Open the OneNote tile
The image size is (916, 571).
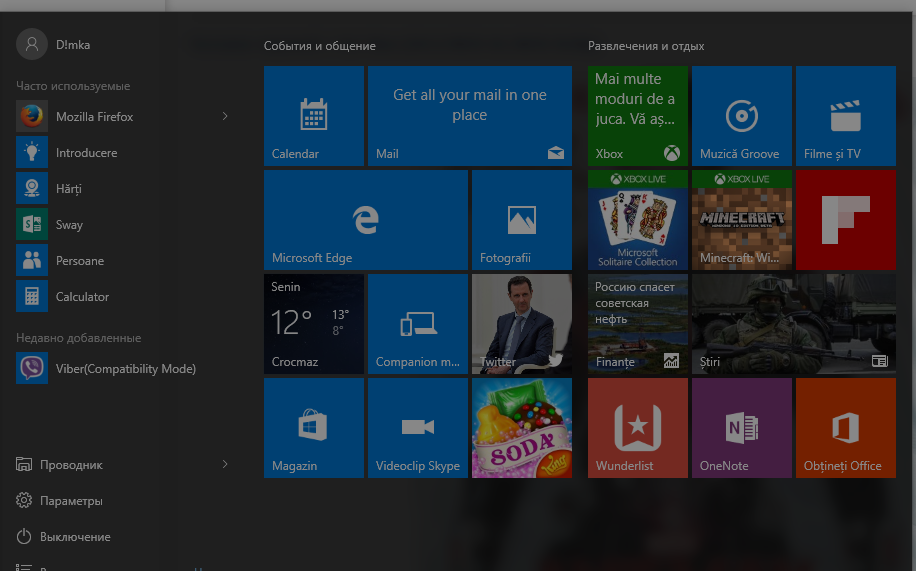pos(742,428)
